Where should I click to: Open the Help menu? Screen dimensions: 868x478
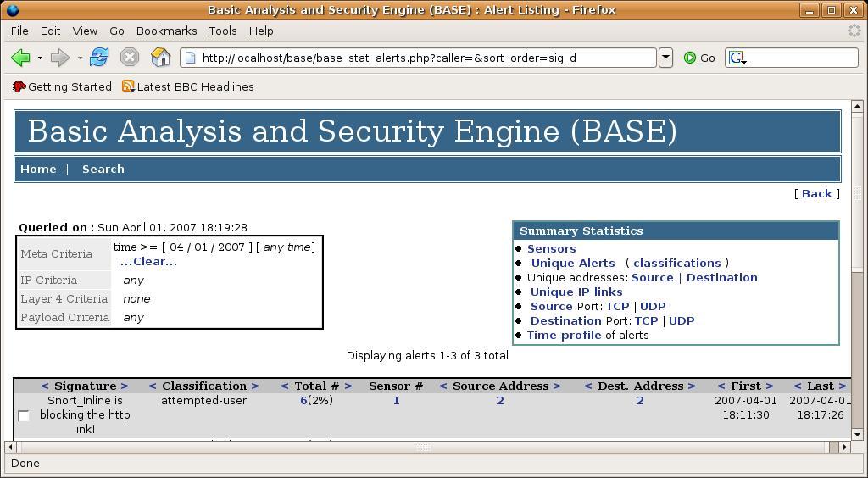(x=261, y=31)
